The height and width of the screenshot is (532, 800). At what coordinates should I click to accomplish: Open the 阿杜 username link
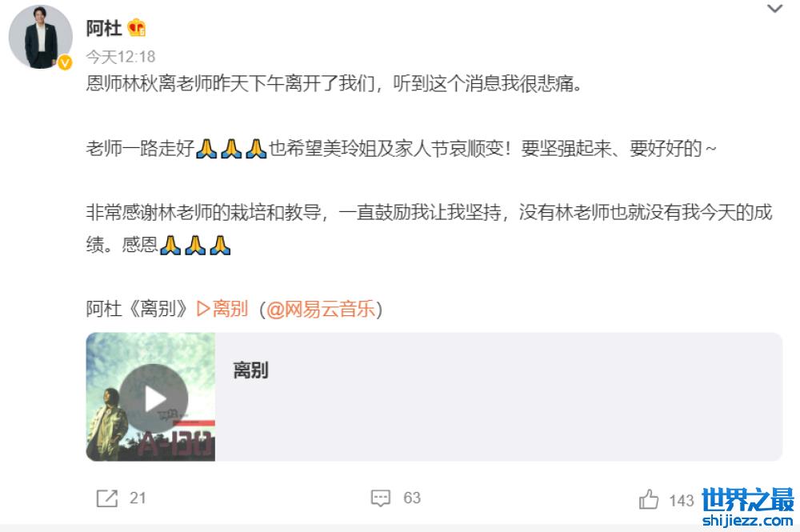[103, 28]
